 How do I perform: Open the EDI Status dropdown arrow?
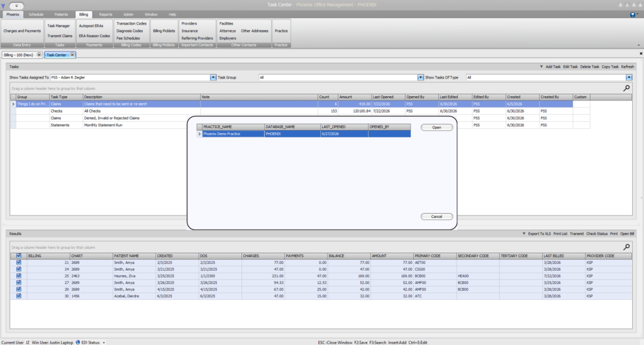pyautogui.click(x=104, y=342)
